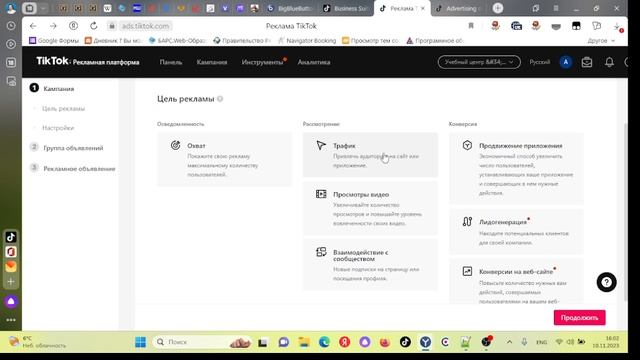The width and height of the screenshot is (640, 360).
Task: Close the Реклама TikTok tab
Action: 423,8
